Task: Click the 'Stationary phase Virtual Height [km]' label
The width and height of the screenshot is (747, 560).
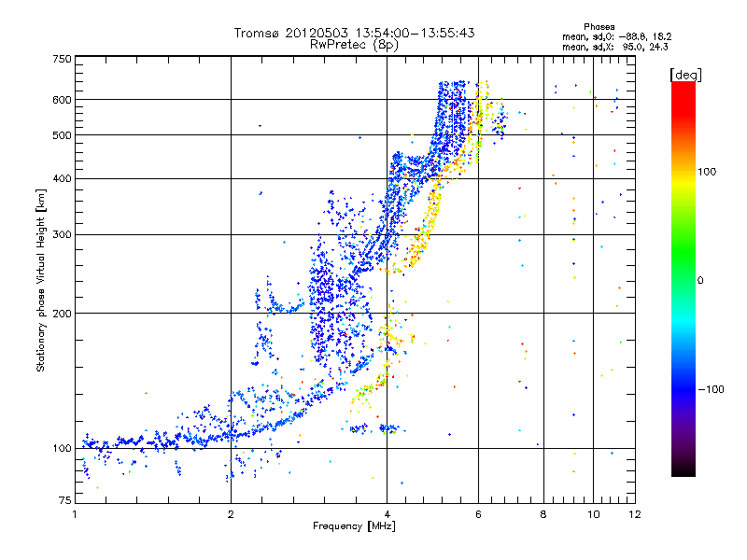Action: click(x=41, y=281)
